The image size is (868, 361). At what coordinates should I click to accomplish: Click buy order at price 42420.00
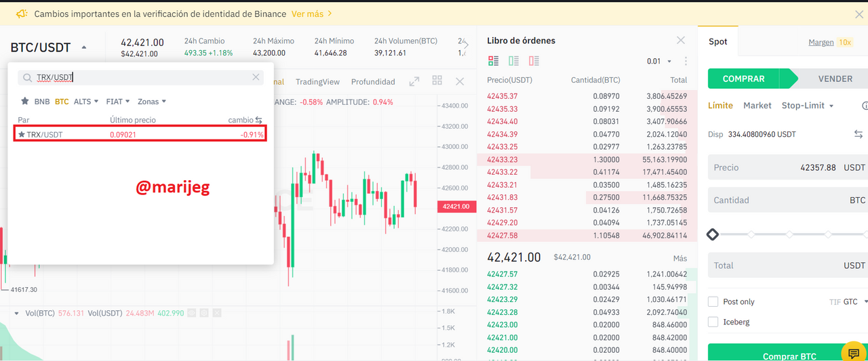pos(587,350)
